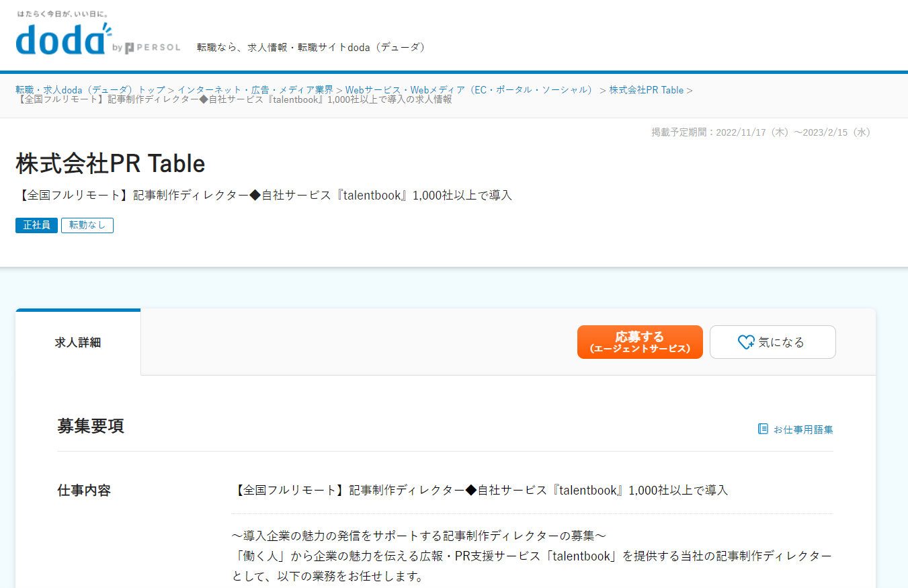This screenshot has height=588, width=908.
Task: Go to 転職・求人doda（デューダ）トップ breadcrumb
Action: pos(91,89)
